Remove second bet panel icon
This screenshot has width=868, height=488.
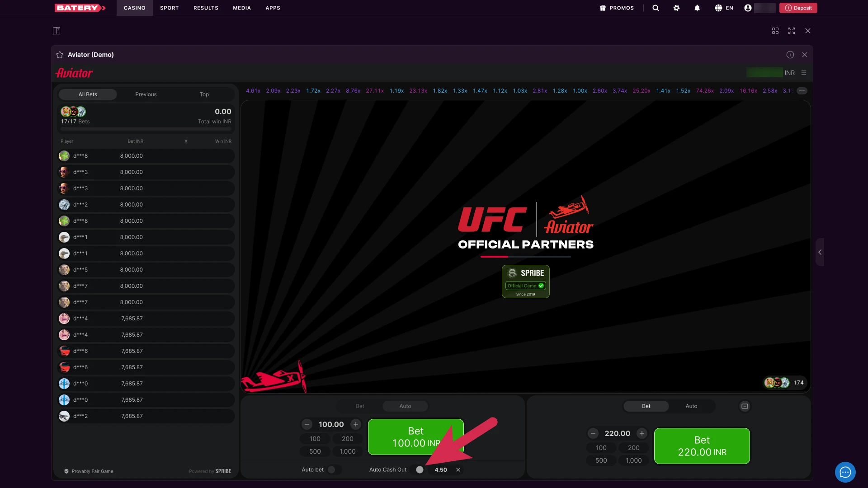(x=745, y=406)
